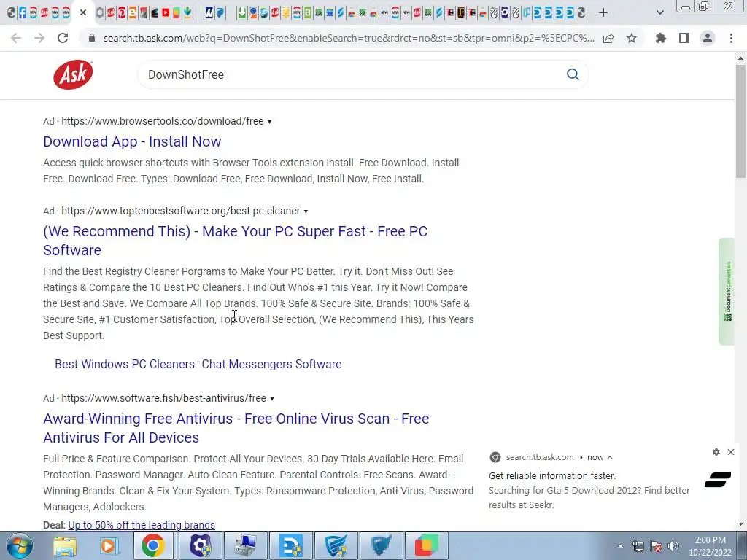Screen dimensions: 747x560
Task: Click the browser forward arrow
Action: tap(39, 38)
